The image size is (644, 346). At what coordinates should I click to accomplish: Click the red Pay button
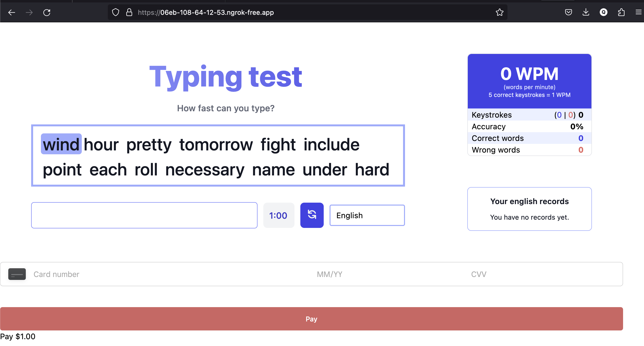311,319
